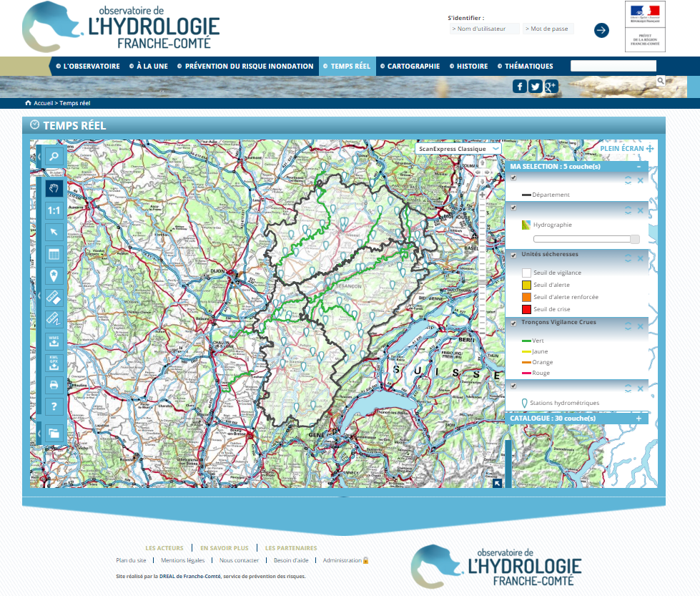Open the Mentions légales link

pos(182,560)
